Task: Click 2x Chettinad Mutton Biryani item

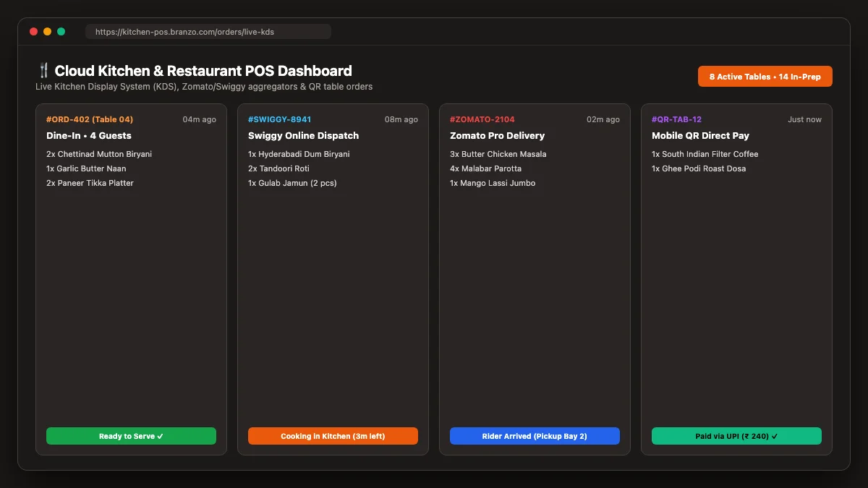Action: [x=99, y=154]
